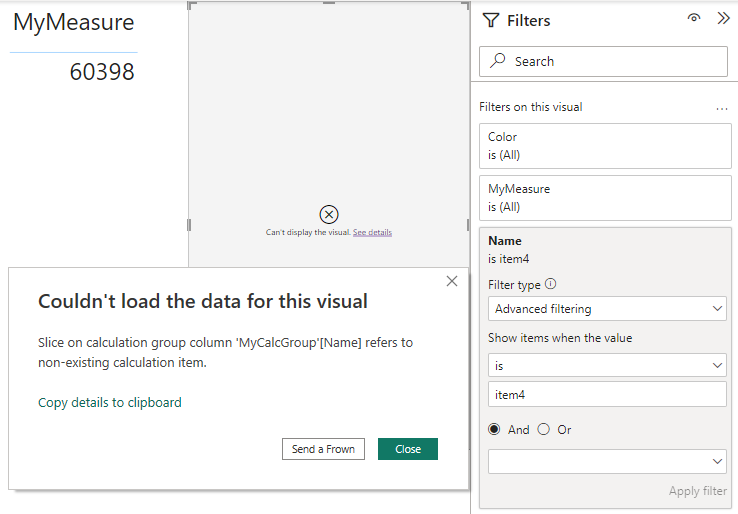Click the Filters funnel icon
This screenshot has height=514, width=738.
click(x=490, y=20)
